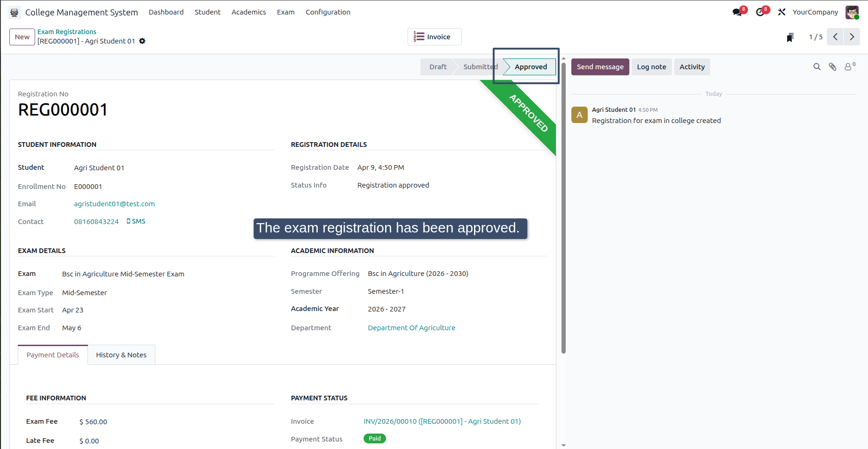Screen dimensions: 868x449
Task: Click the agristudent01@test.com email link
Action: (x=114, y=204)
